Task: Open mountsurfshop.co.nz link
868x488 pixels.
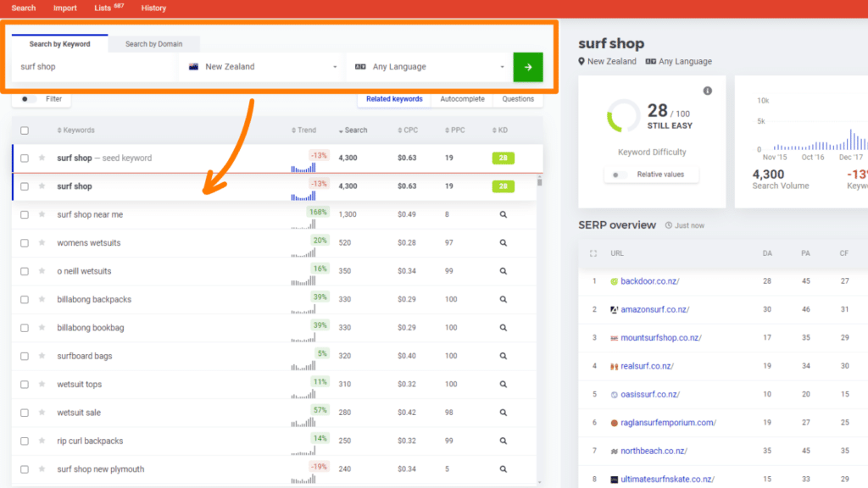Action: (661, 337)
